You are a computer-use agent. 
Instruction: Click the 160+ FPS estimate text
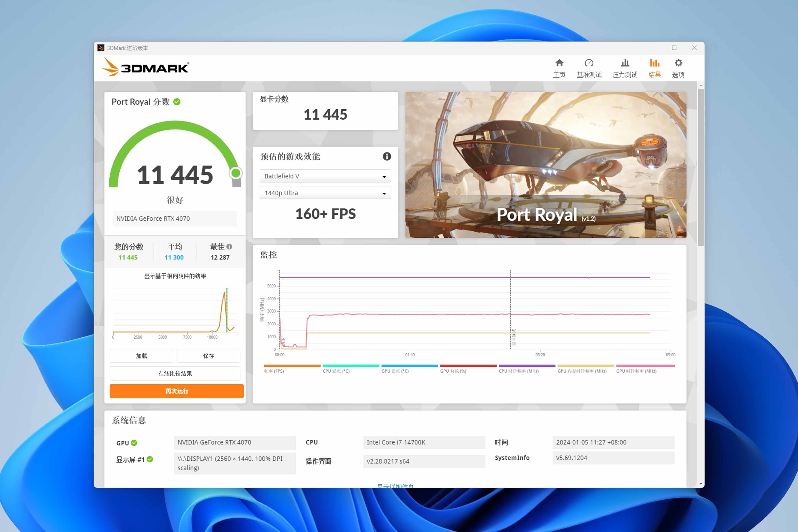pyautogui.click(x=325, y=214)
